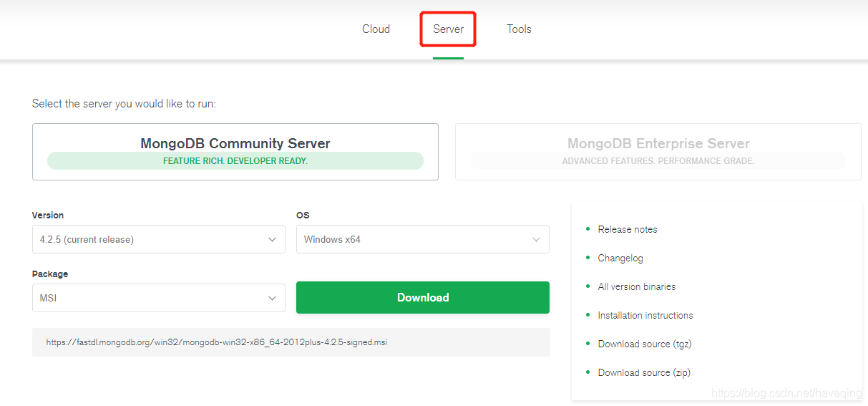Choose the MongoDB Enterprise Server card
This screenshot has width=868, height=406.
coord(658,152)
